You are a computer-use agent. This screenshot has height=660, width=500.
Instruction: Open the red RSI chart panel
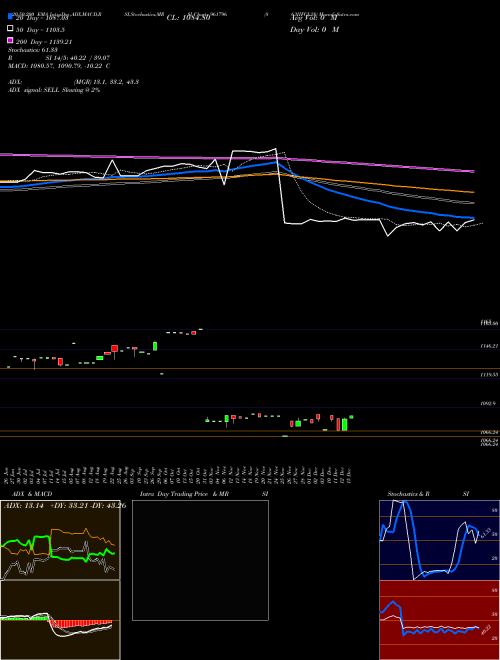click(439, 620)
